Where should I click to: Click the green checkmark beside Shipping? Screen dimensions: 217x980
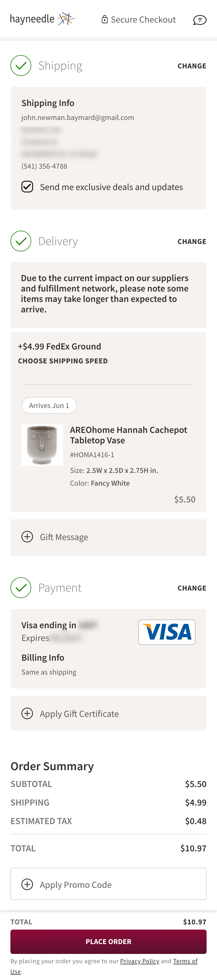point(21,65)
